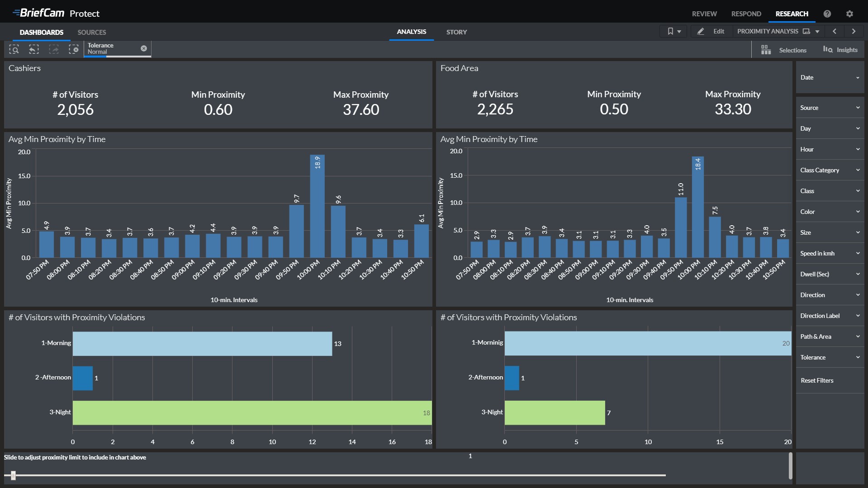Switch to the RESPOND section
The image size is (868, 488).
pos(746,14)
